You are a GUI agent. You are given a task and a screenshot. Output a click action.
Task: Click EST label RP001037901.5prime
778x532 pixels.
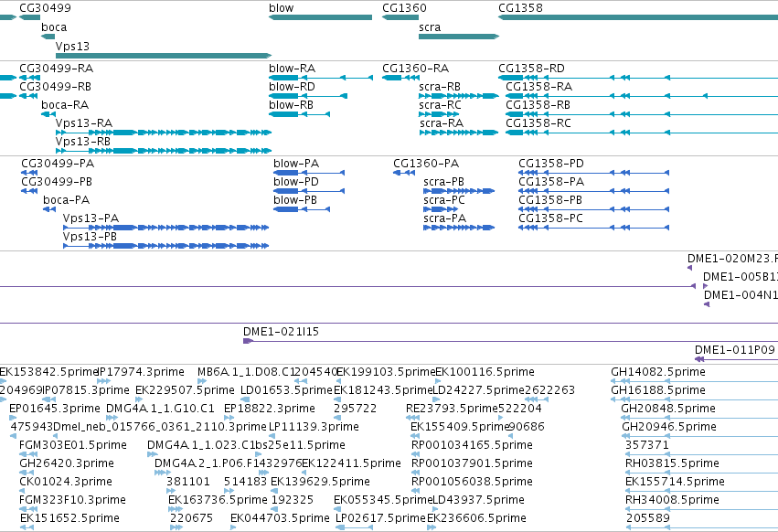[x=472, y=463]
